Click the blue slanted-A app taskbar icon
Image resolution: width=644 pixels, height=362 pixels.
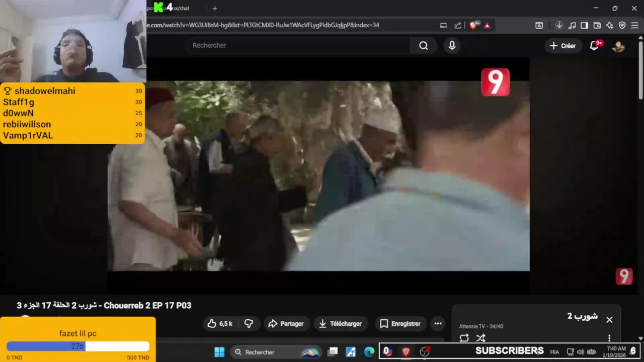tap(351, 352)
